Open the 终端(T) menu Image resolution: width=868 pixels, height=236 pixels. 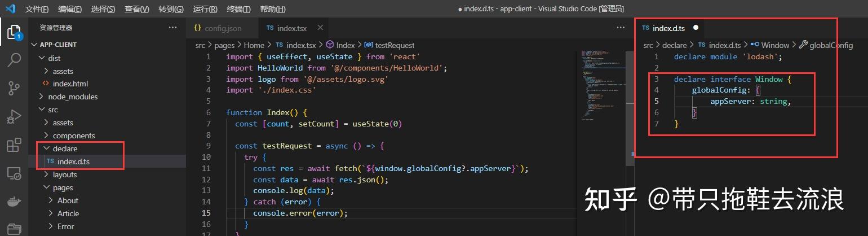pyautogui.click(x=238, y=9)
